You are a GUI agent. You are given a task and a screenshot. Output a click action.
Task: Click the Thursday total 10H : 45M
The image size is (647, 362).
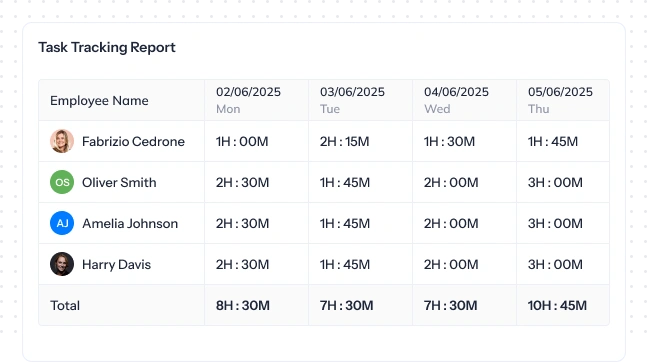coord(557,305)
